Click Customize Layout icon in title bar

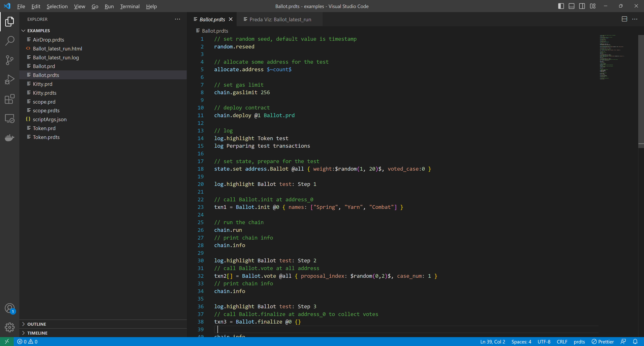pos(593,6)
